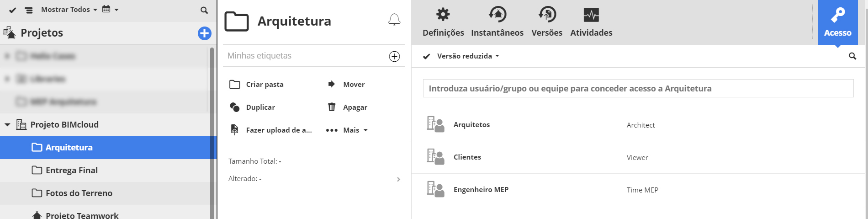Viewport: 868px width, 219px height.
Task: Click the search icon in project navigator
Action: click(204, 10)
